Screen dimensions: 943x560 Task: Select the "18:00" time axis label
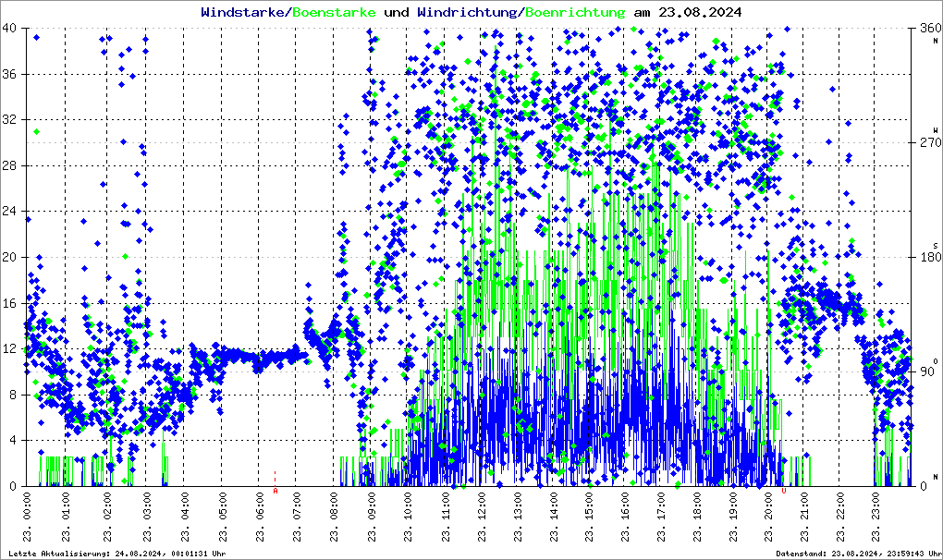pyautogui.click(x=696, y=517)
